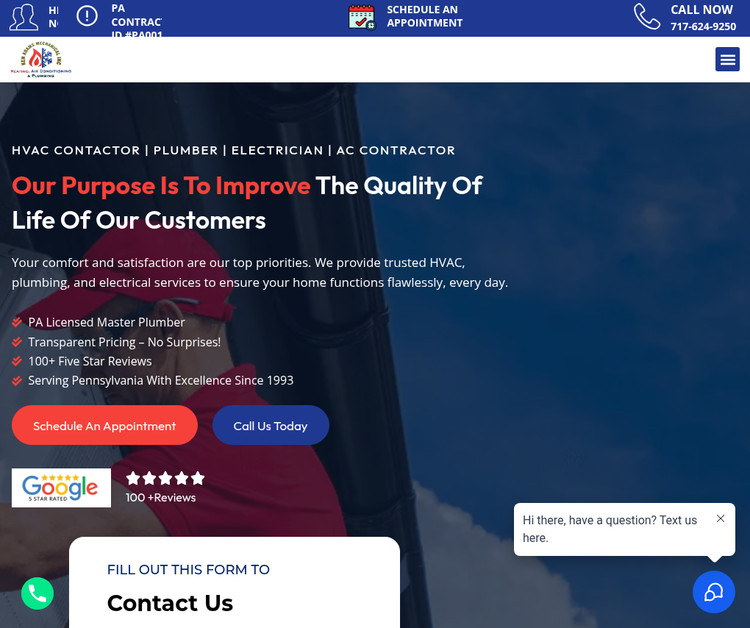Screen dimensions: 750x628
Task: Click the 100 +Reviews text
Action: coord(161,497)
